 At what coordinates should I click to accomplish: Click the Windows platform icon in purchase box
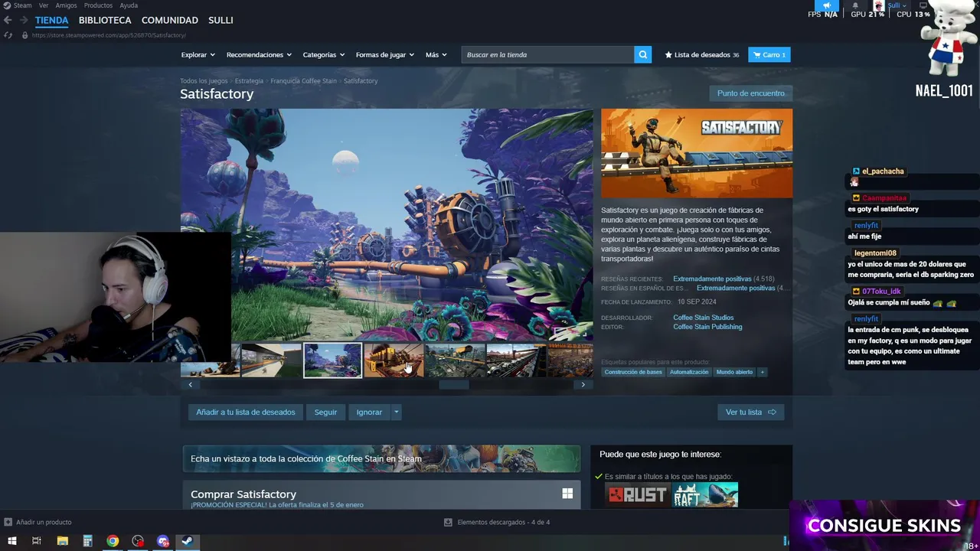[x=567, y=494]
